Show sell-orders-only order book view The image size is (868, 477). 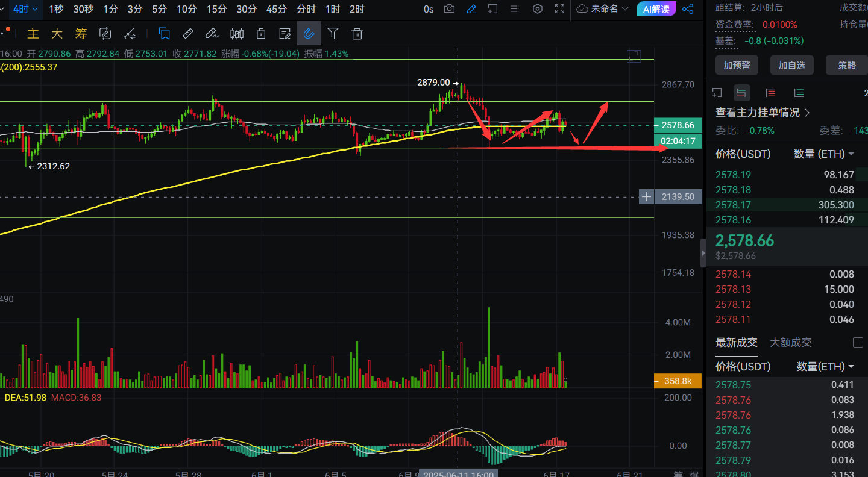click(x=770, y=93)
